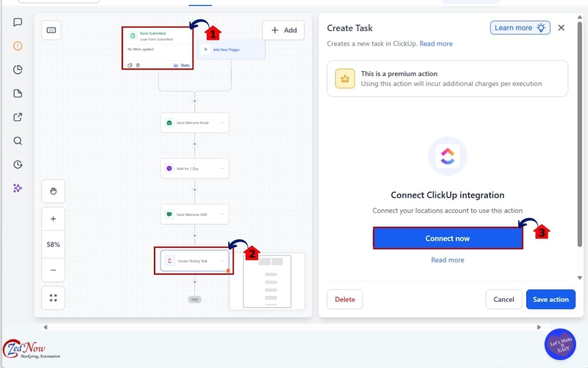
Task: Open the Form Submitted trigger card
Action: (x=157, y=48)
